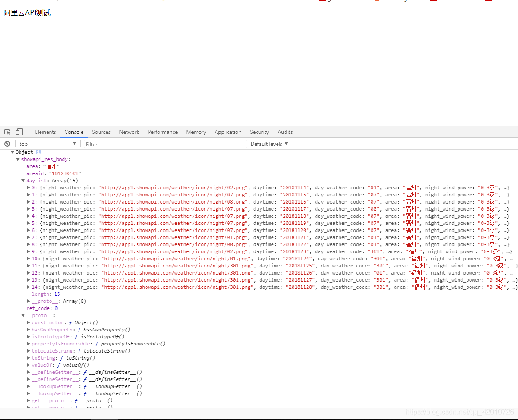Expand dayList item 2 with daytime 20181116
518x420 pixels.
(x=28, y=202)
